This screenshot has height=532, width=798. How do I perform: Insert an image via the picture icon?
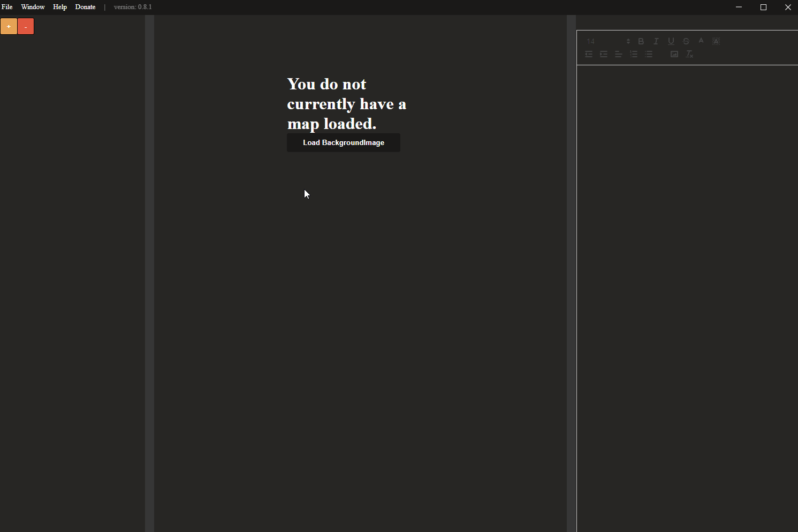click(x=674, y=54)
